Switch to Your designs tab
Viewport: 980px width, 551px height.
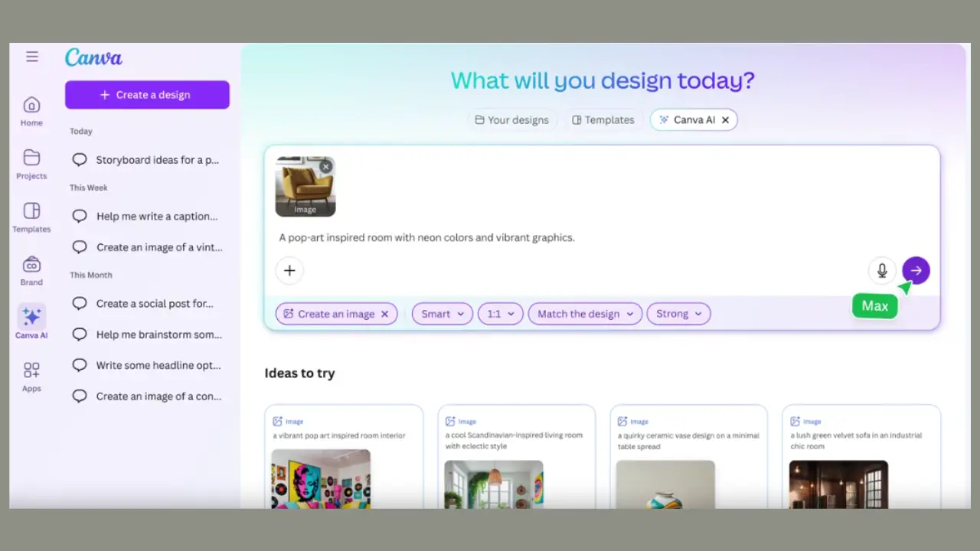(511, 120)
